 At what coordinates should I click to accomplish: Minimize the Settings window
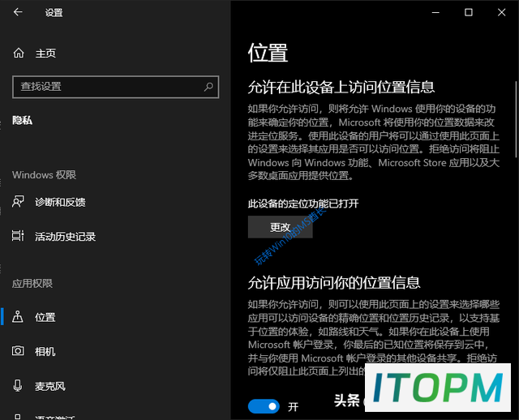pos(435,13)
